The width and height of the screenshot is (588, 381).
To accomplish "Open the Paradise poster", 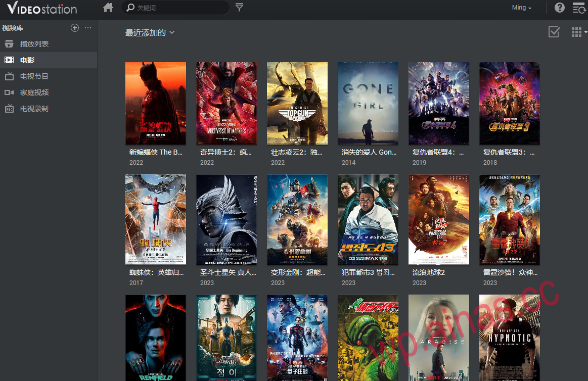I will [x=439, y=338].
